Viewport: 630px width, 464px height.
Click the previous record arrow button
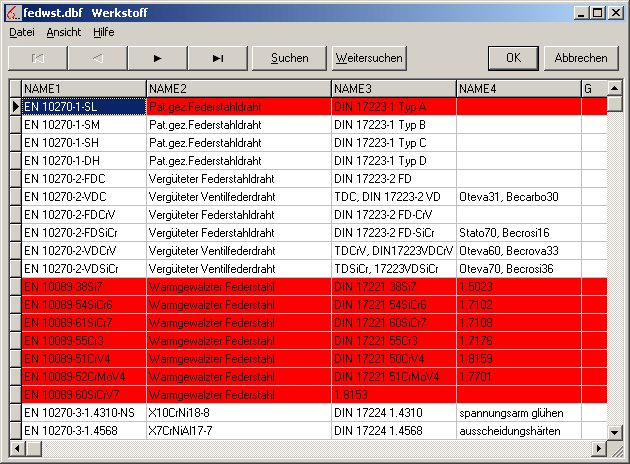[97, 58]
